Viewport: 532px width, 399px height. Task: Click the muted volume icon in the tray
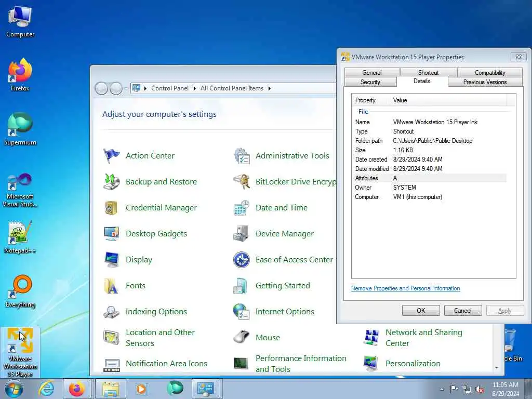(480, 390)
